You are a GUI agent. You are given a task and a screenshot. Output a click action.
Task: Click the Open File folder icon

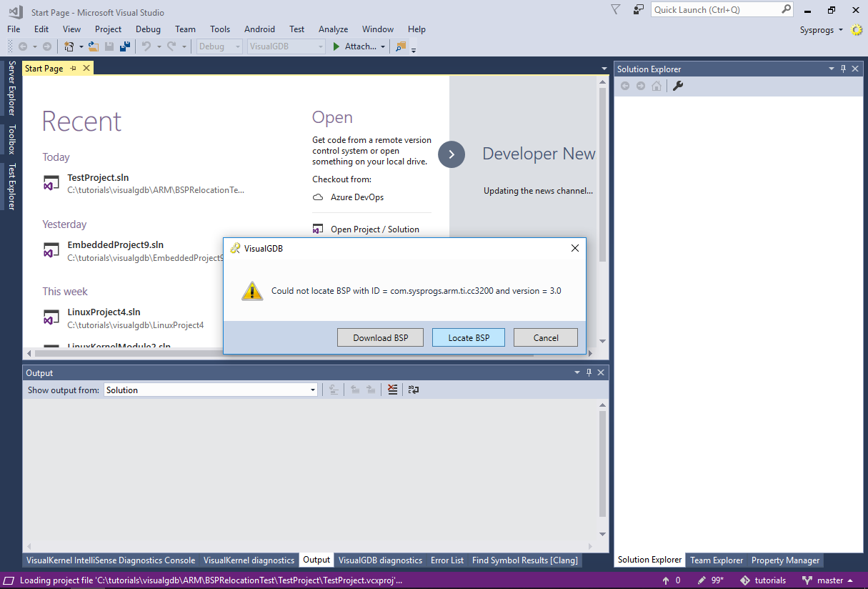coord(94,46)
